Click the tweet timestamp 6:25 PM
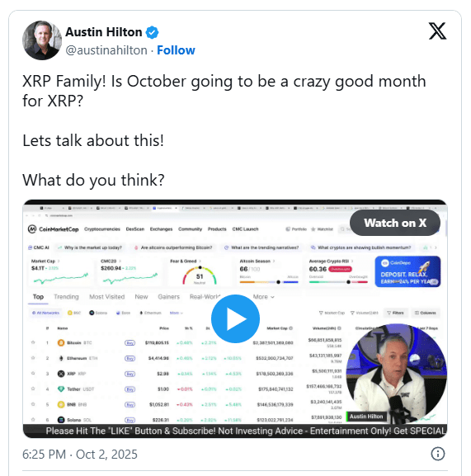This screenshot has width=471, height=476. 45,455
